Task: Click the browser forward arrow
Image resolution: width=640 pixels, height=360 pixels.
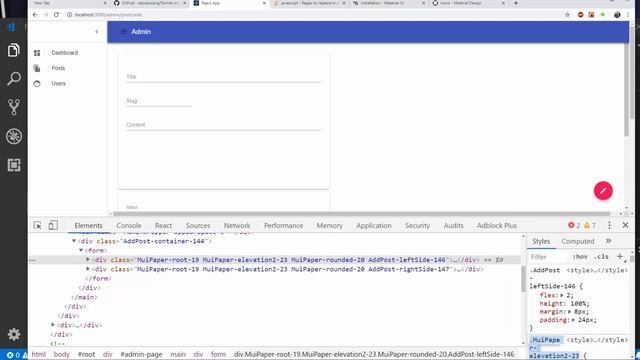Action: [46, 15]
